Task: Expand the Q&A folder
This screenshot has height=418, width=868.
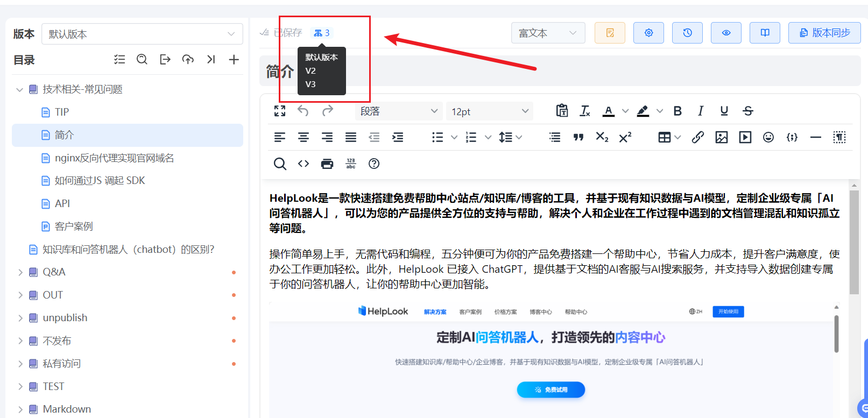Action: pyautogui.click(x=20, y=272)
